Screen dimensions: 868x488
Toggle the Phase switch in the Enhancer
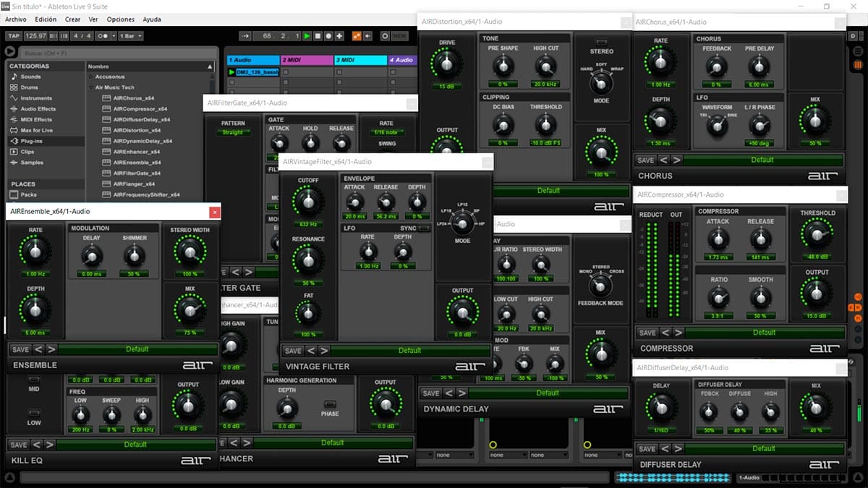[x=330, y=403]
